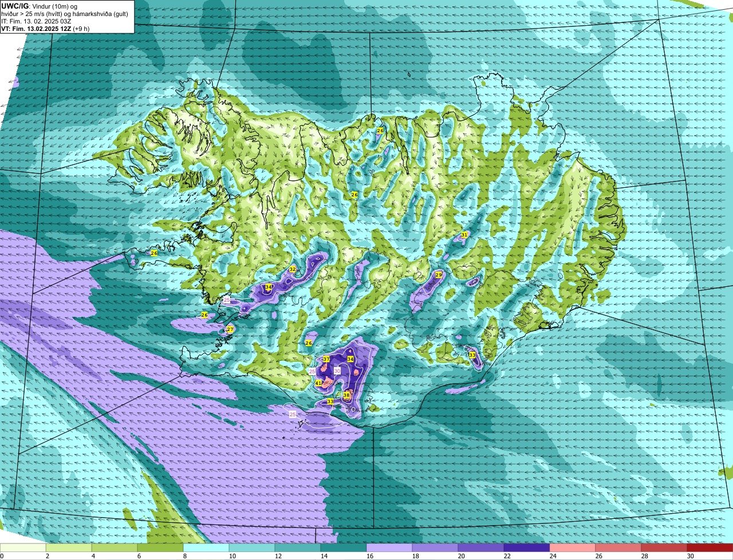
Task: Click the yellow gust marker 27
Action: click(x=230, y=329)
